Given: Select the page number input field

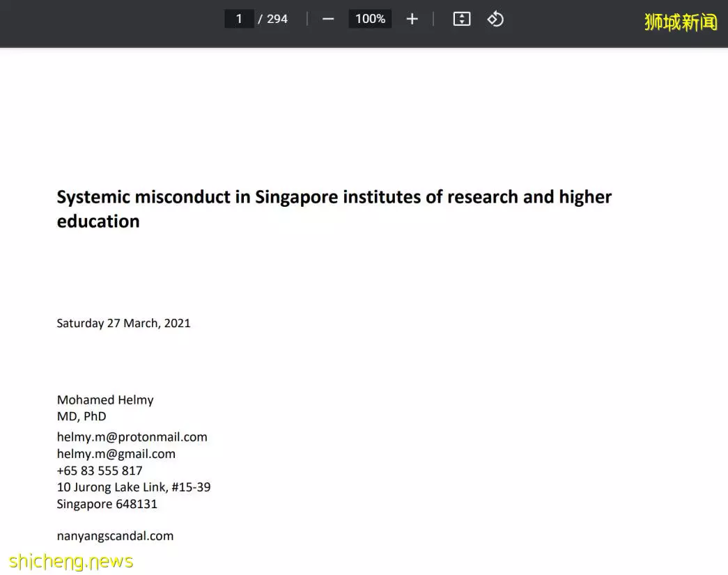Looking at the screenshot, I should [x=239, y=19].
